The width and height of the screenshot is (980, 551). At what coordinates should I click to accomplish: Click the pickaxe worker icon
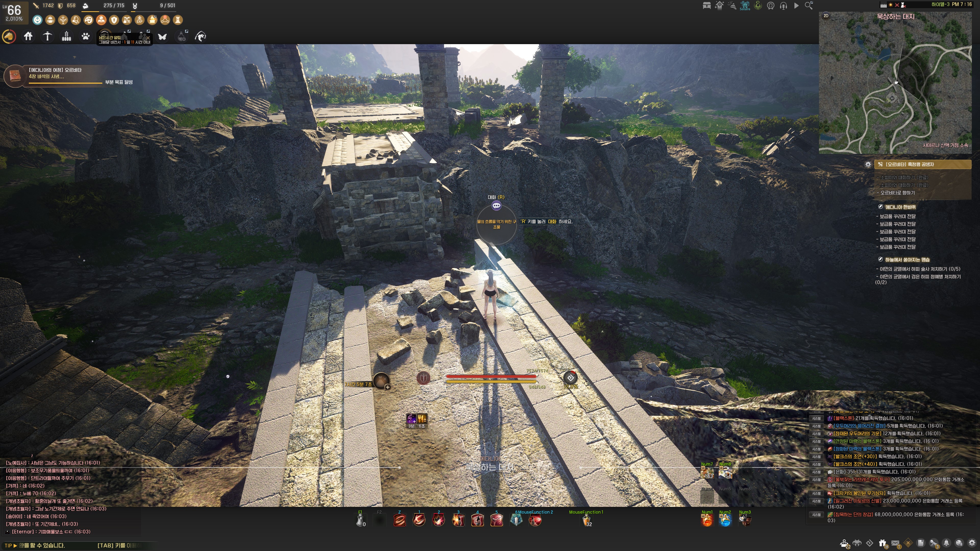click(x=47, y=36)
